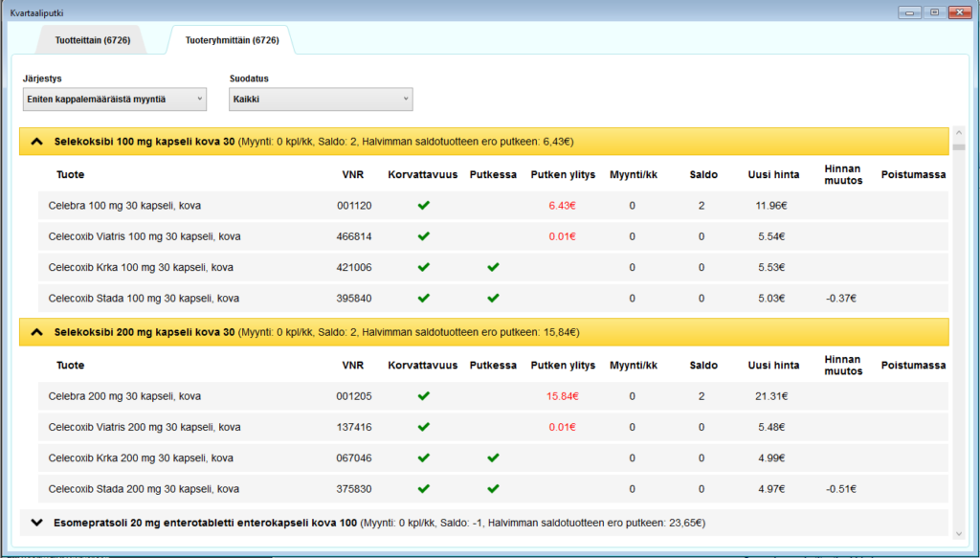Click the 21.31€ Uusi hinta value
Image resolution: width=980 pixels, height=558 pixels.
[x=772, y=396]
